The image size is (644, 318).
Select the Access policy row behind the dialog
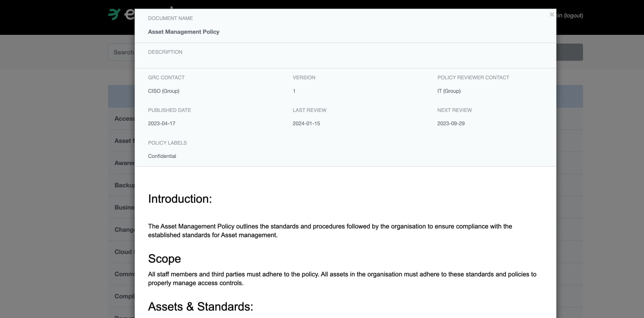coord(121,119)
